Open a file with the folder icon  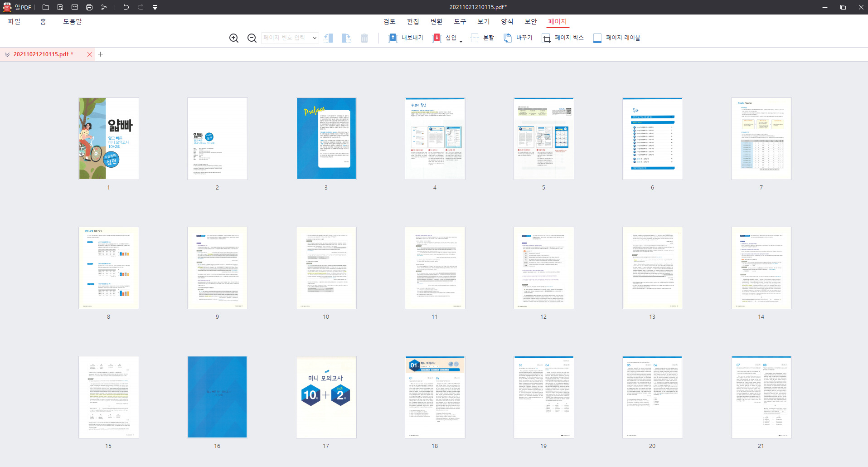coord(46,7)
